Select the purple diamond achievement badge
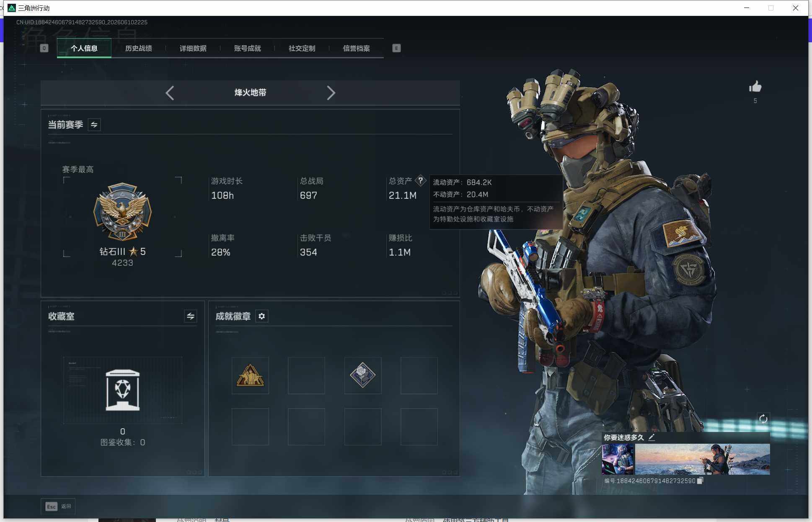Image resolution: width=812 pixels, height=522 pixels. coord(363,375)
